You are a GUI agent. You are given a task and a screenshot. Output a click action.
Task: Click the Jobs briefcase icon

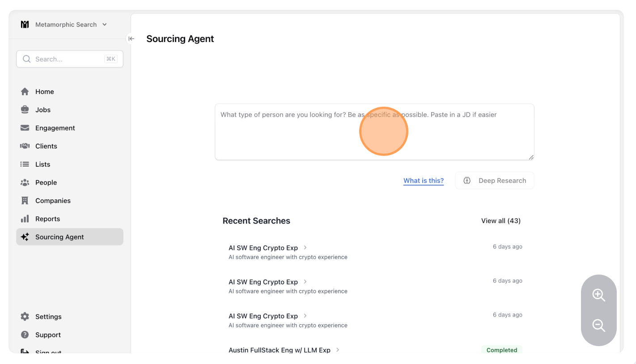(x=25, y=110)
